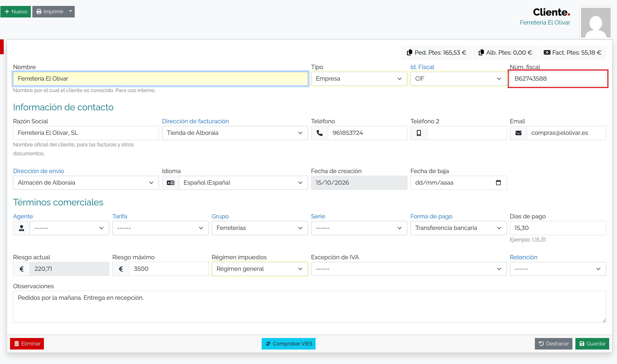Open the Tipo dropdown showing Empresa
The height and width of the screenshot is (364, 617).
pyautogui.click(x=359, y=79)
